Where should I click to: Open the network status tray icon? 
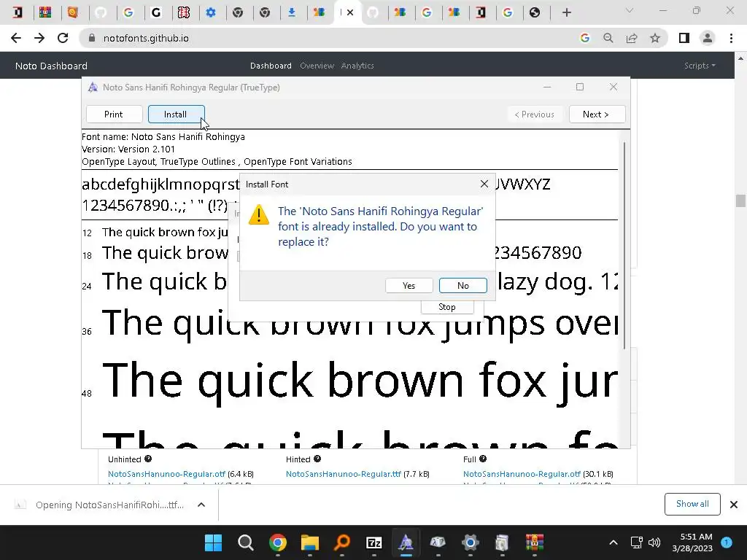click(636, 542)
